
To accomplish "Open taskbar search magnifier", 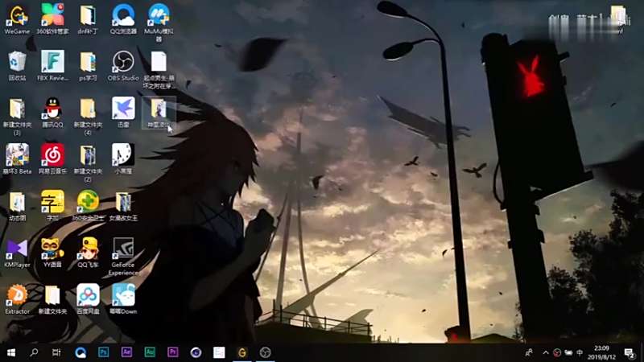I will click(34, 352).
